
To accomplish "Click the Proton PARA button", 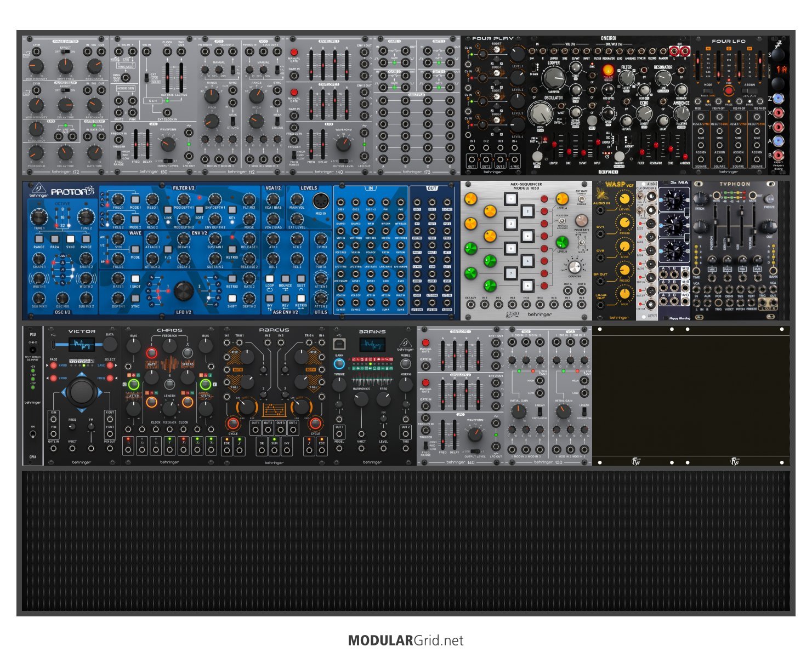I will point(55,239).
